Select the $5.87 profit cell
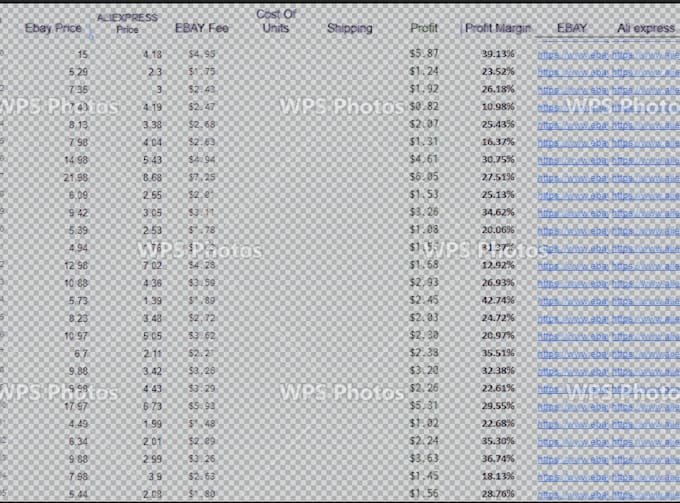 coord(424,54)
